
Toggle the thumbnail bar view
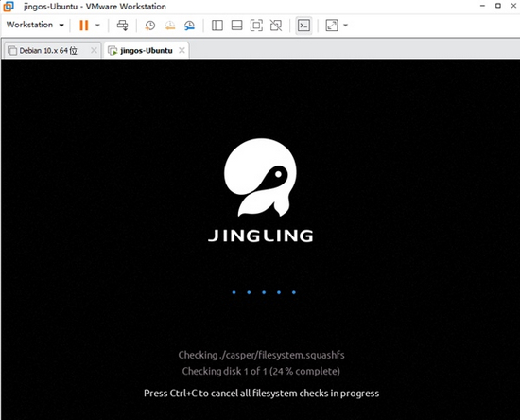click(236, 26)
